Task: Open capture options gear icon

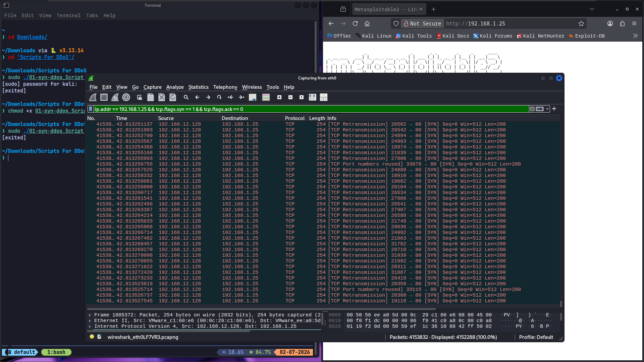Action: pos(126,97)
